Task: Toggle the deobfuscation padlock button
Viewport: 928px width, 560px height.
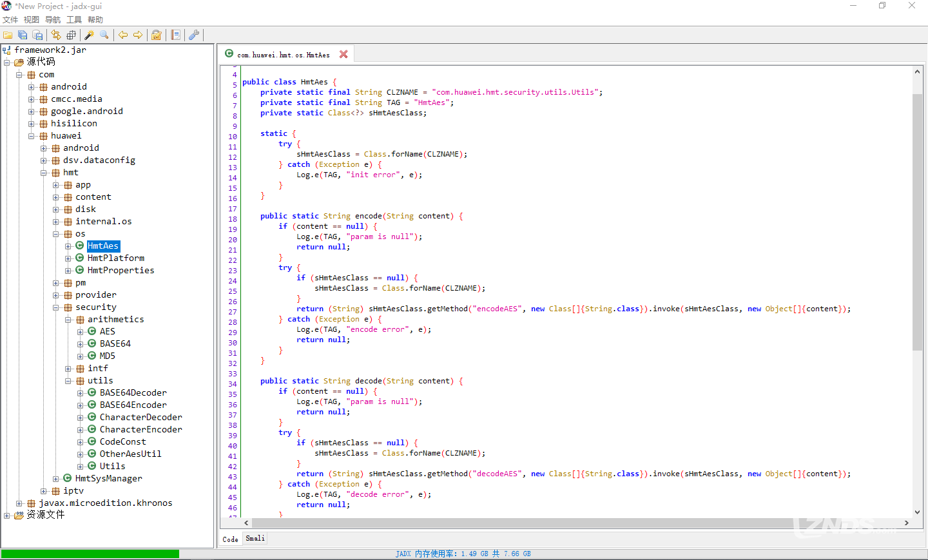Action: click(157, 35)
